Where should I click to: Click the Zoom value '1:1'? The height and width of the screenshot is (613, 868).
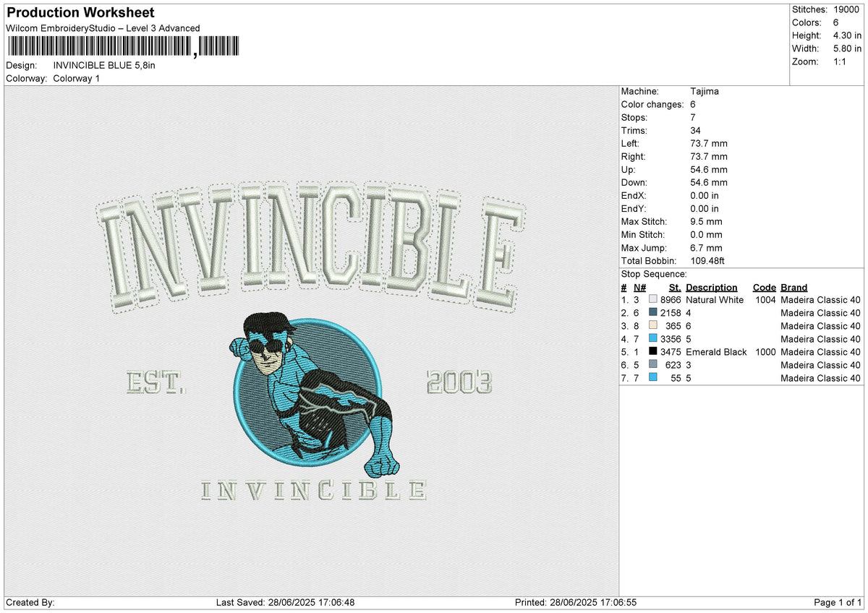click(x=840, y=61)
